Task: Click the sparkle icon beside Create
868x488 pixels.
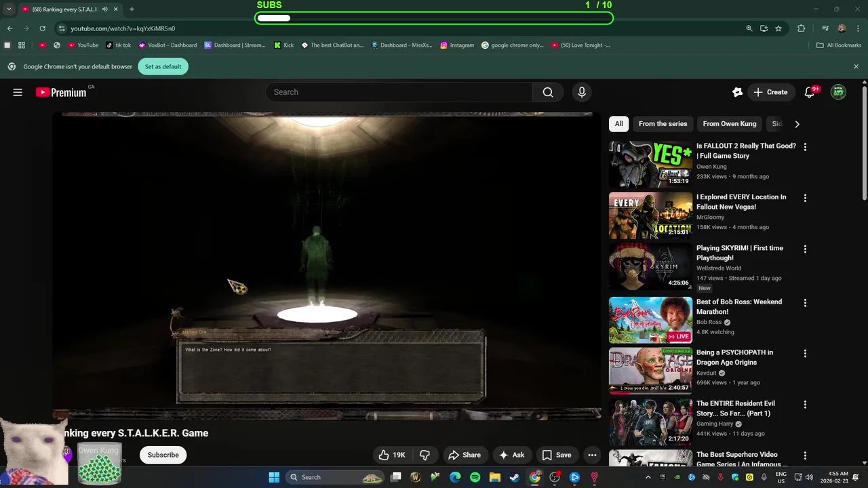Action: pyautogui.click(x=738, y=92)
